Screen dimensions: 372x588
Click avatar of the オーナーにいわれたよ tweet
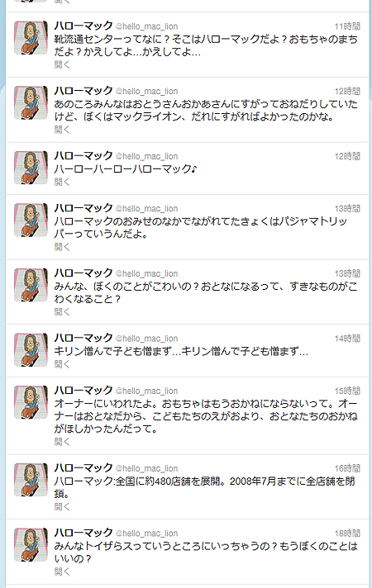(31, 402)
